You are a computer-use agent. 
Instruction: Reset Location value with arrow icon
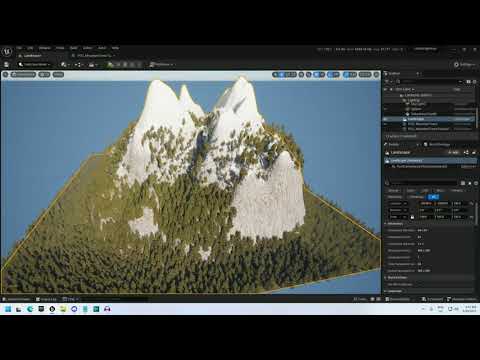coord(471,203)
